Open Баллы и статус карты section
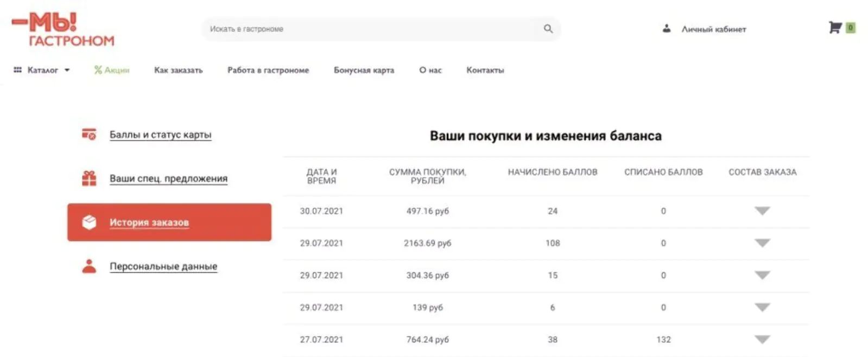The height and width of the screenshot is (357, 868). click(160, 135)
